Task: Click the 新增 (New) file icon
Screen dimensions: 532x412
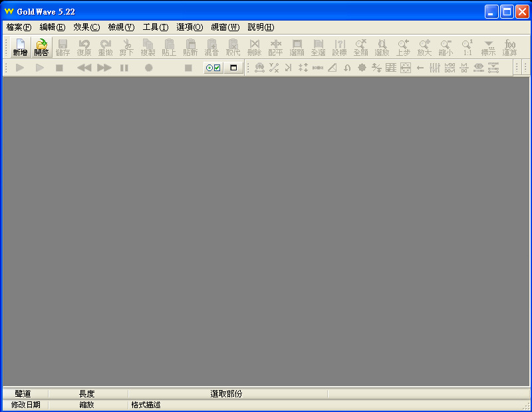Action: (20, 47)
